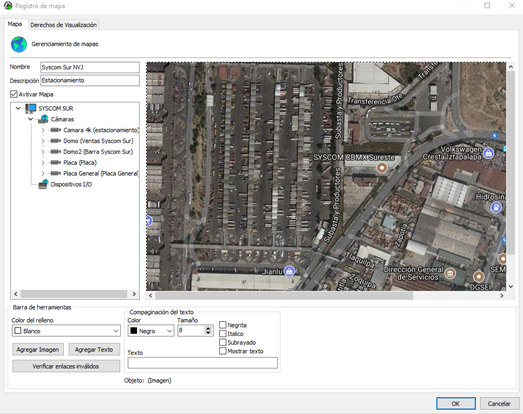Click the Texto input field
Viewport: 523px width, 414px height.
(202, 363)
